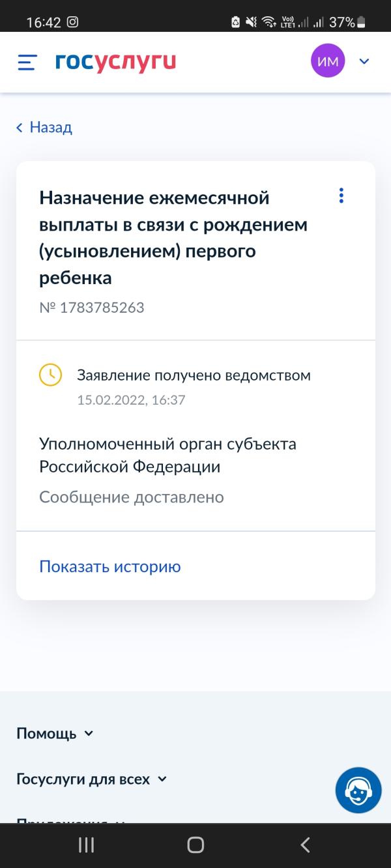This screenshot has width=391, height=868.
Task: Tap the Instagram notification icon in status bar
Action: [73, 22]
